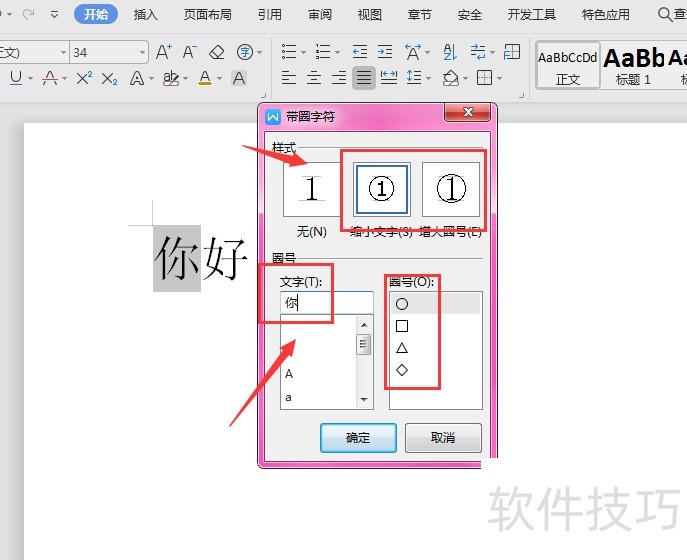Screen dimensions: 687x560
Task: Apply distributed alignment
Action: [389, 78]
